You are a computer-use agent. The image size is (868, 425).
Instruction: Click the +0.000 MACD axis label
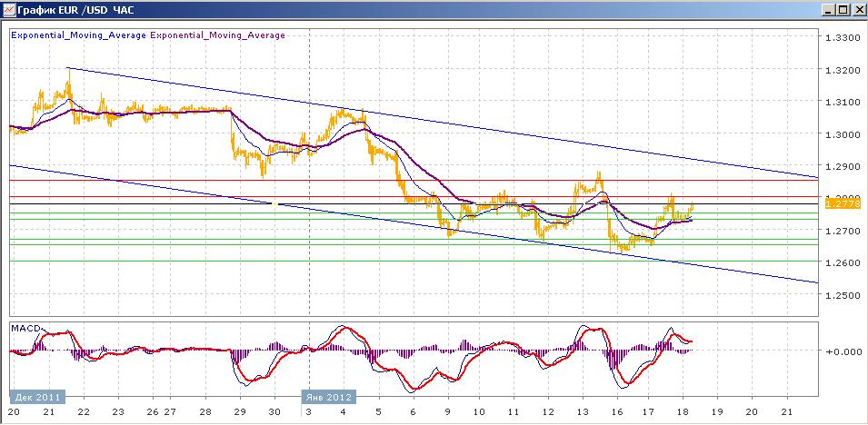tap(843, 351)
